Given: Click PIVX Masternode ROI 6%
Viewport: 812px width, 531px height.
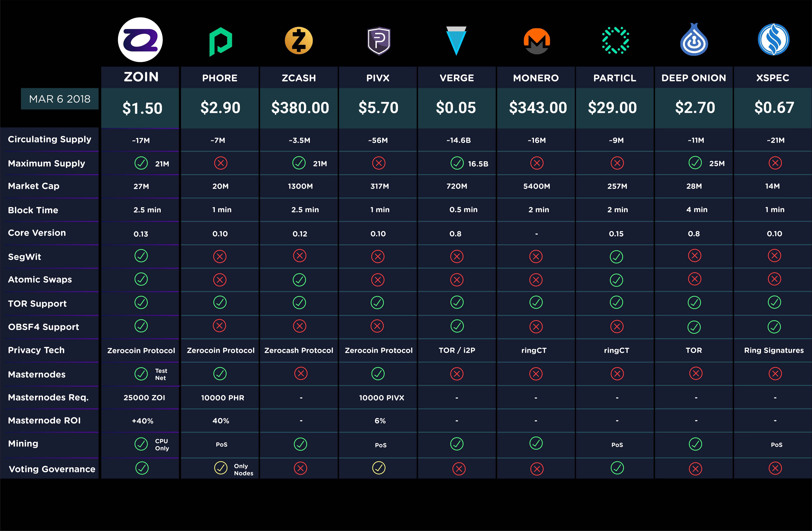Looking at the screenshot, I should pos(380,421).
